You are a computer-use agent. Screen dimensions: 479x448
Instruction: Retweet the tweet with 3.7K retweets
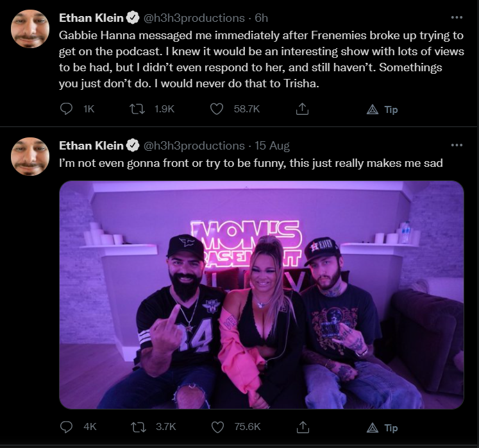[x=138, y=427]
